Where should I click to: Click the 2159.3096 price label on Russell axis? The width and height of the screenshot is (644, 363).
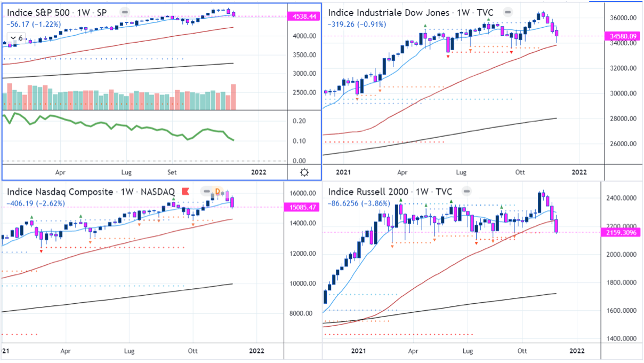tap(622, 233)
